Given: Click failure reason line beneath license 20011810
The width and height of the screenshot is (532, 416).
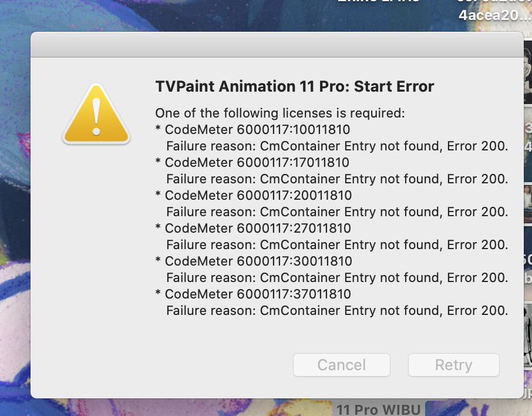Looking at the screenshot, I should 337,212.
